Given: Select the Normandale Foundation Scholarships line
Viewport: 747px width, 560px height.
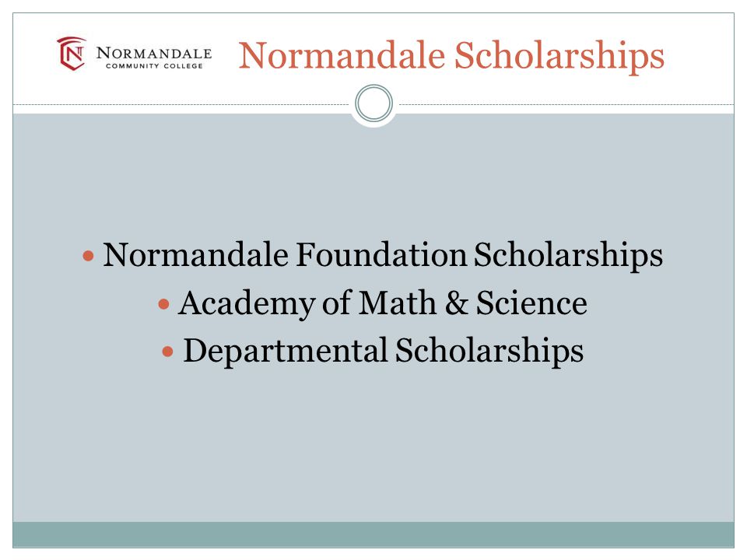Looking at the screenshot, I should pyautogui.click(x=383, y=256).
